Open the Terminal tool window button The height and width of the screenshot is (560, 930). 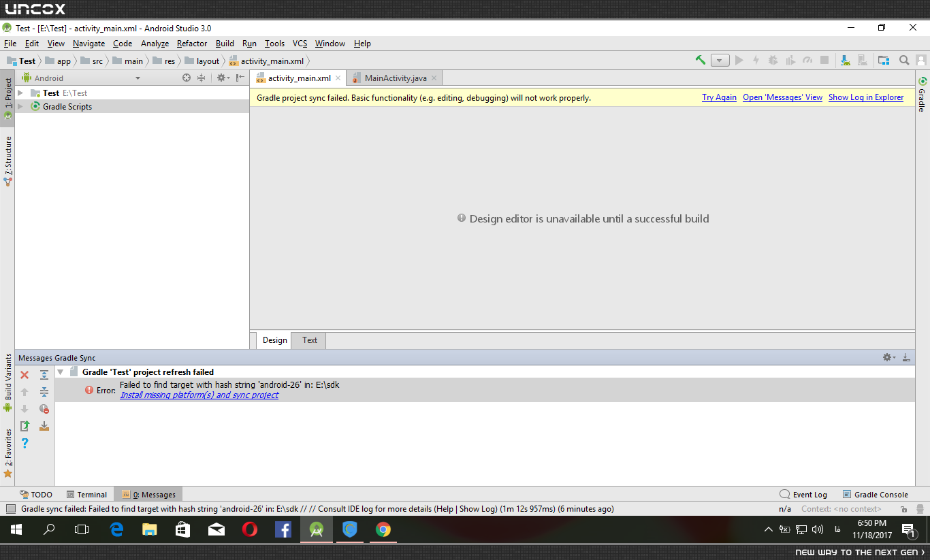point(86,495)
